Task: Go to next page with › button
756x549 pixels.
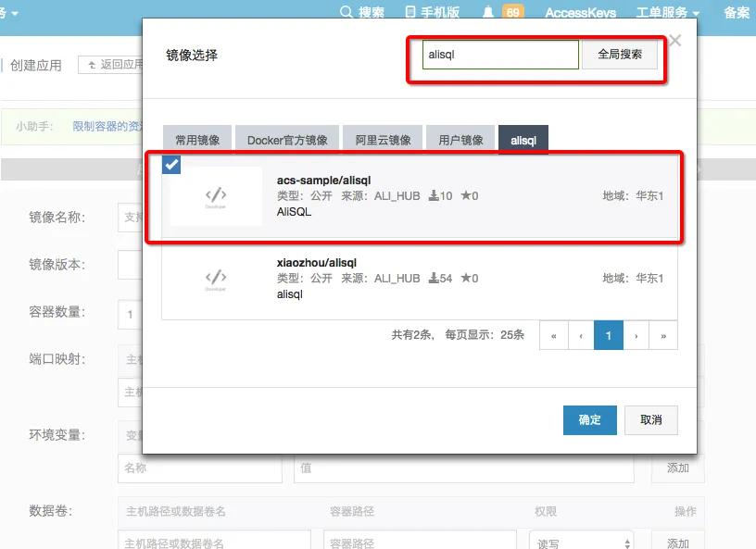Action: pos(636,335)
